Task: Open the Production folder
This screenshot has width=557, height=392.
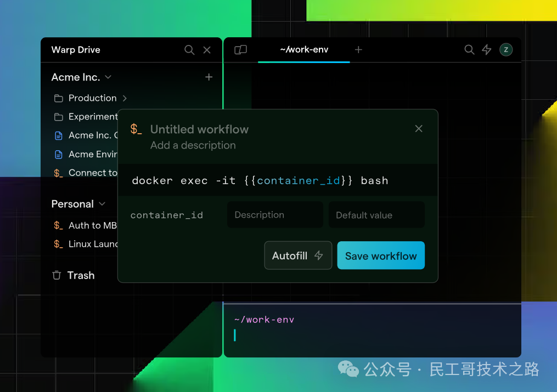Action: [x=92, y=98]
